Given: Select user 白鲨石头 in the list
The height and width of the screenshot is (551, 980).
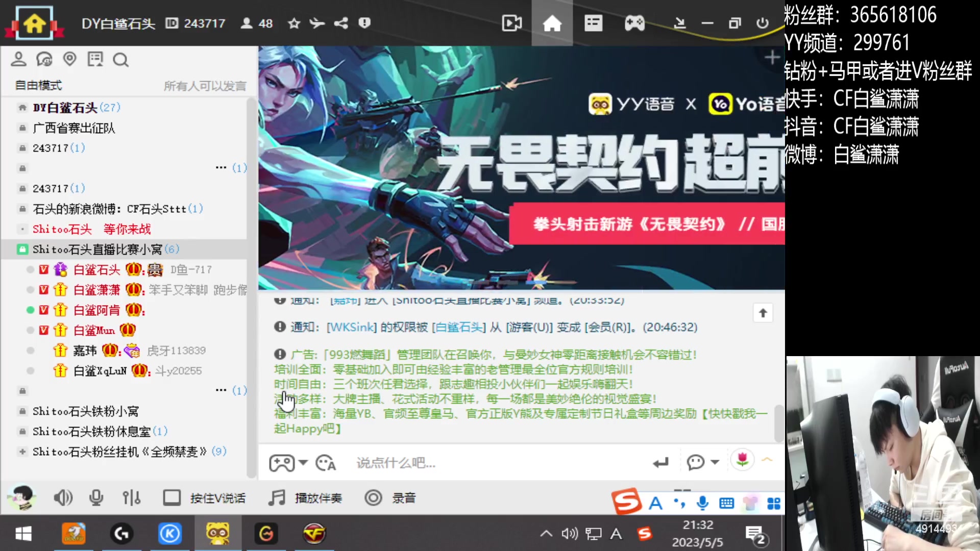Looking at the screenshot, I should pyautogui.click(x=97, y=269).
